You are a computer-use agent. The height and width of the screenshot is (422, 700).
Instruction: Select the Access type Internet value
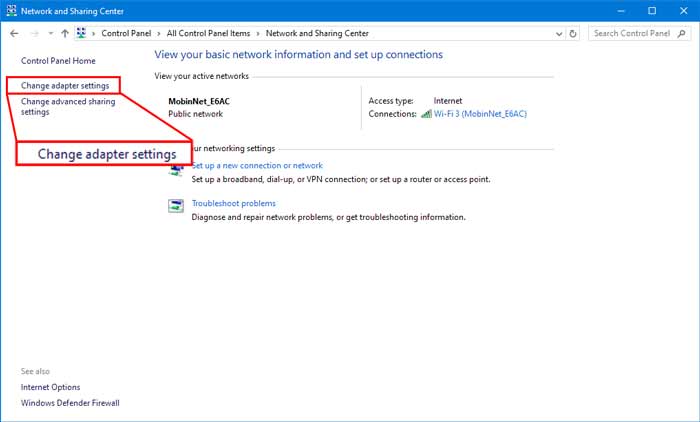point(448,101)
